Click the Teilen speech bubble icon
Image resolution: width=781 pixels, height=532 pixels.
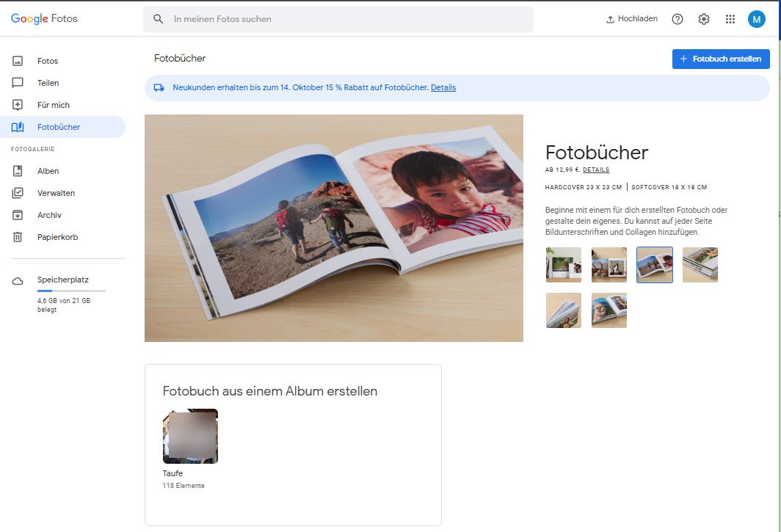pyautogui.click(x=18, y=83)
